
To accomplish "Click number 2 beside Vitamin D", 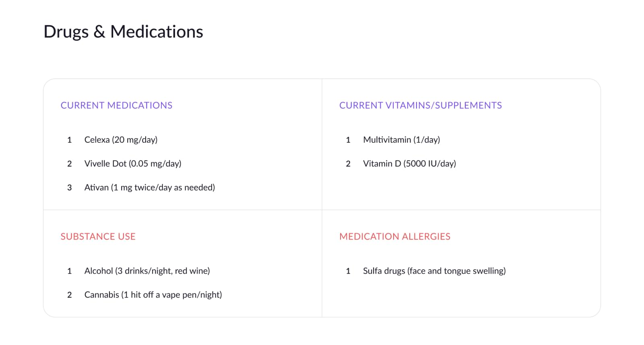I will pos(348,164).
